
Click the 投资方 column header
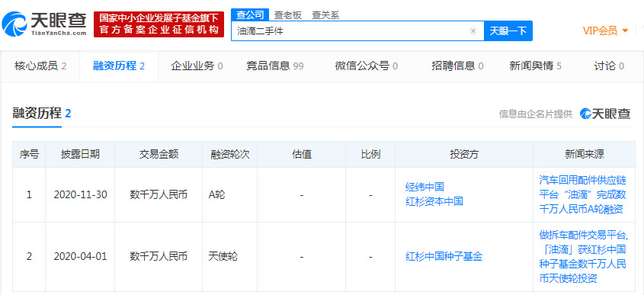[x=464, y=155]
